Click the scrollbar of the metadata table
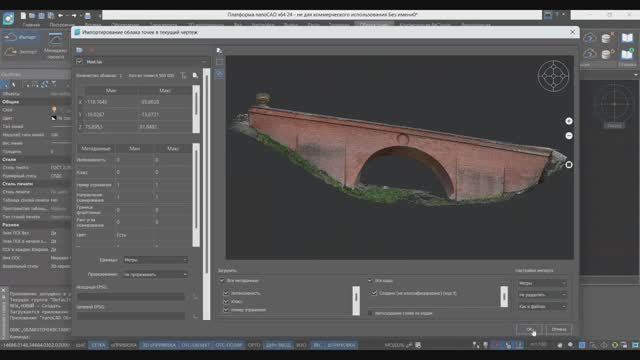The height and width of the screenshot is (360, 640). (x=196, y=195)
